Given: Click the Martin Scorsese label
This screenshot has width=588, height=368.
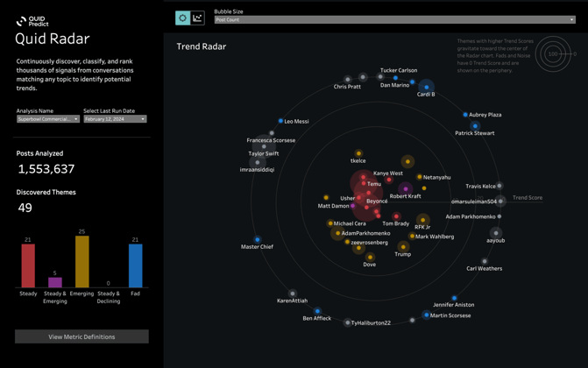Looking at the screenshot, I should point(450,315).
